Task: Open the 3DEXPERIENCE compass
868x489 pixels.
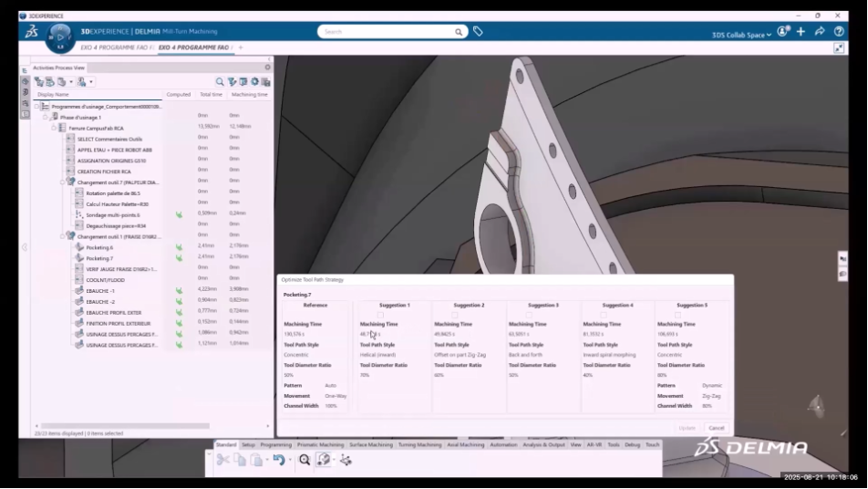Action: tap(60, 37)
